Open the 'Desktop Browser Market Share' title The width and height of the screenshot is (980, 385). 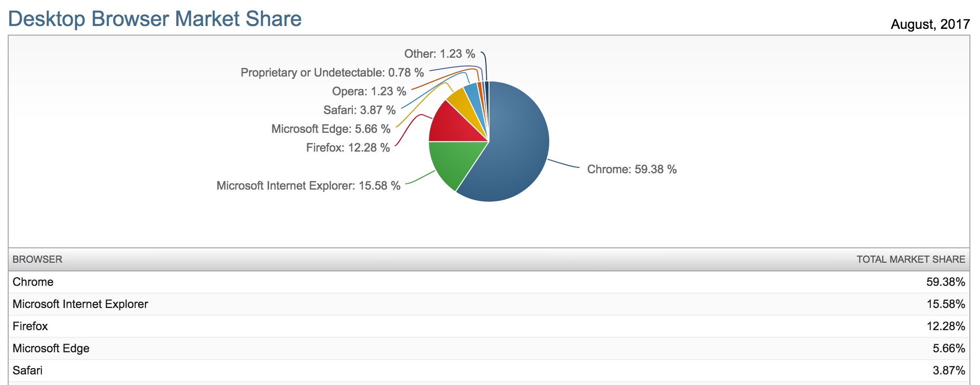(x=155, y=19)
